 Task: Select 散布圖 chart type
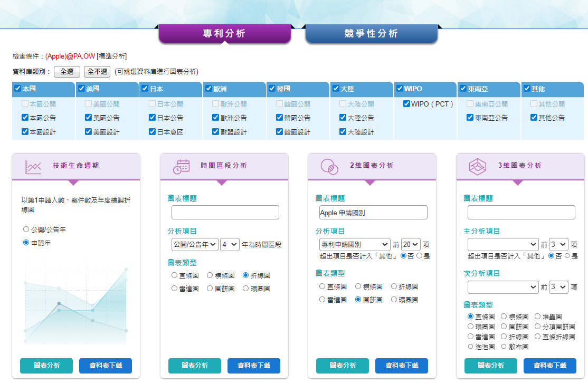[504, 347]
